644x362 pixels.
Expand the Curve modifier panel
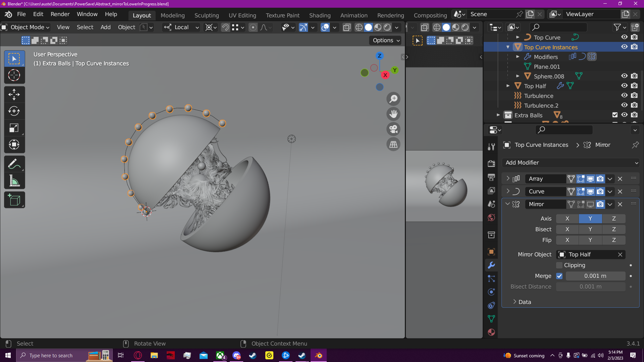tap(508, 191)
